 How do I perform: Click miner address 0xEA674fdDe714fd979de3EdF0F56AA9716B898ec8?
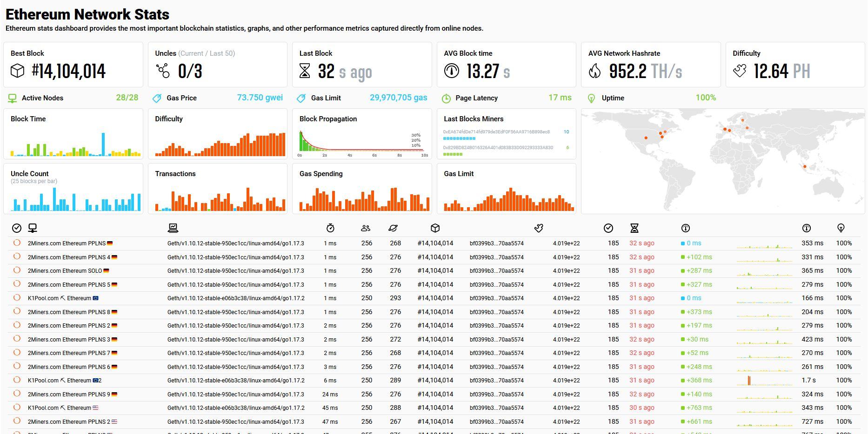tap(496, 132)
